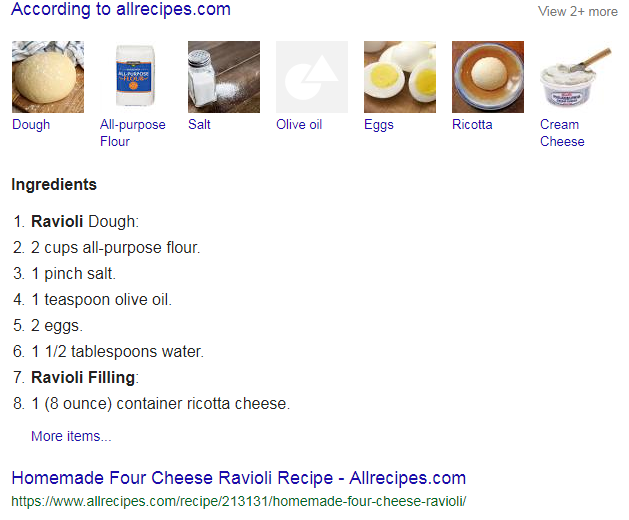
Task: Open the Salt text link
Action: [x=199, y=124]
